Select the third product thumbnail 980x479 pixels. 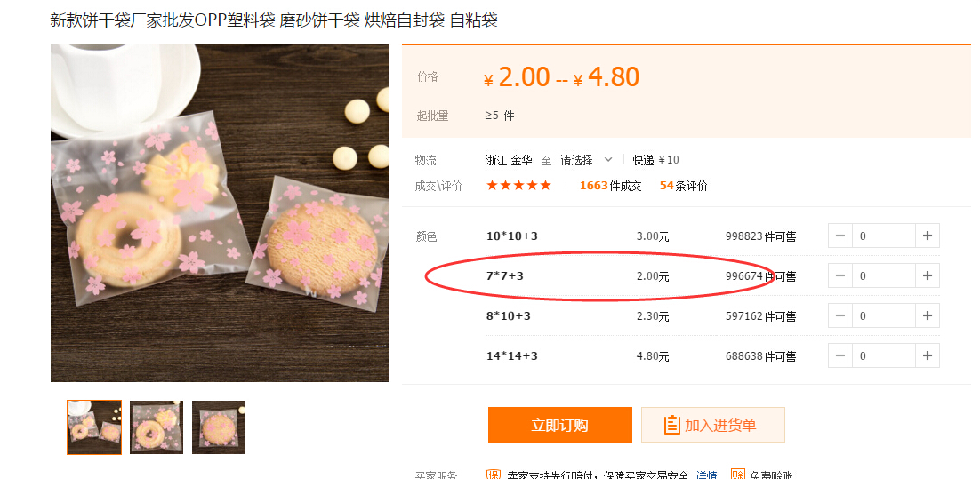pos(219,427)
